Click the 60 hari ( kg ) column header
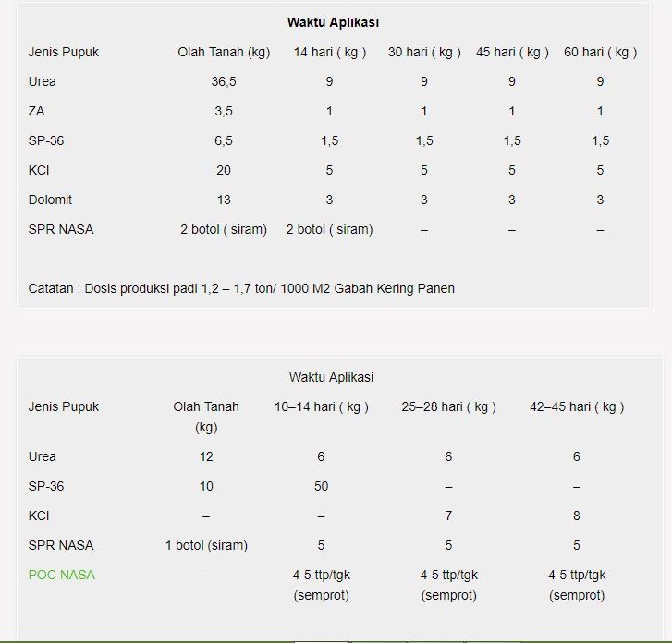This screenshot has width=672, height=643. (600, 52)
